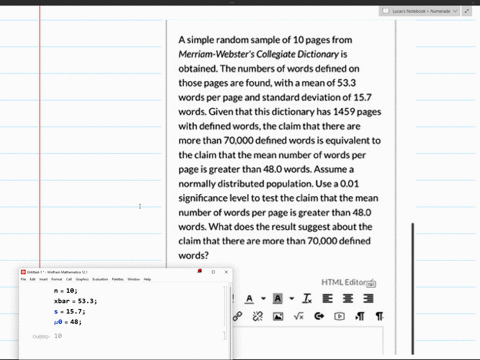Image resolution: width=480 pixels, height=360 pixels.
Task: Click the insert link chain icon
Action: [237, 316]
